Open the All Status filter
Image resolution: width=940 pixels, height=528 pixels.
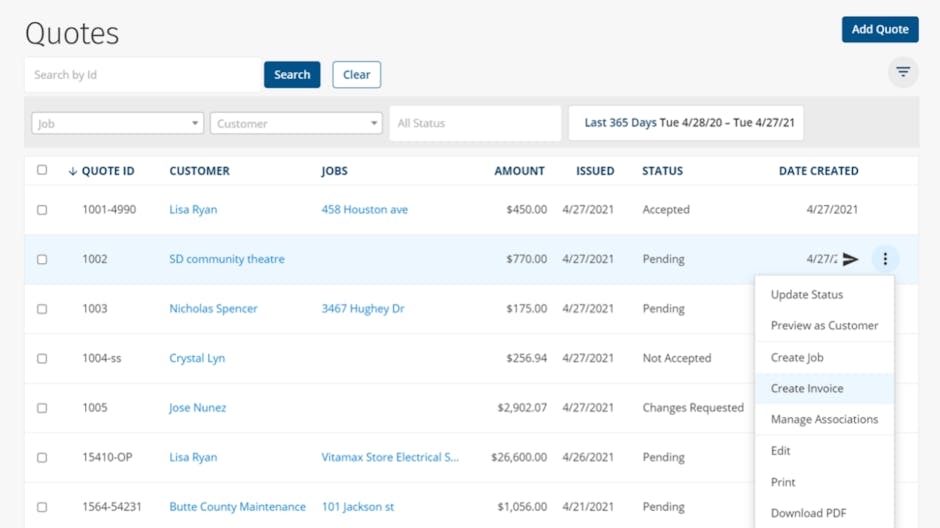(475, 123)
